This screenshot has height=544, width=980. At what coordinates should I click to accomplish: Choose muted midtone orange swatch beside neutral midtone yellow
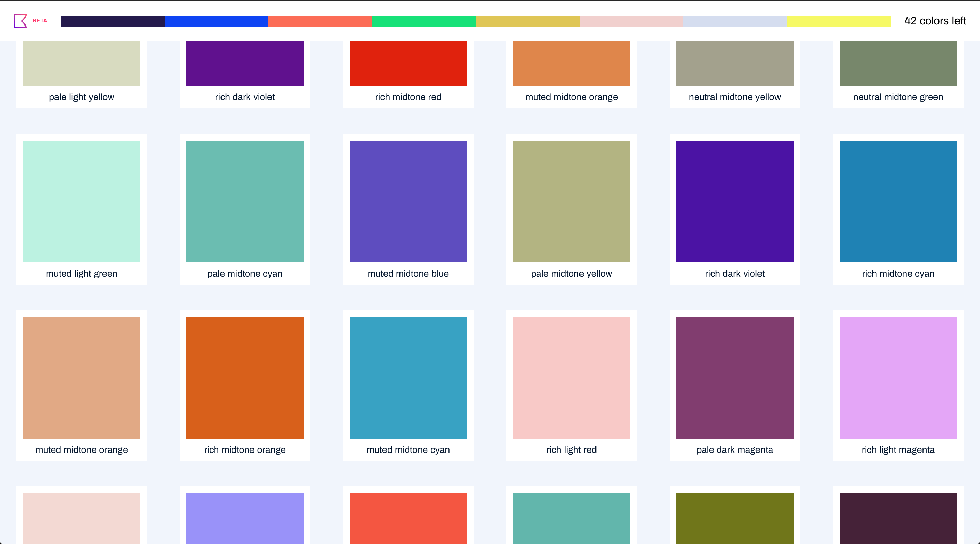571,64
